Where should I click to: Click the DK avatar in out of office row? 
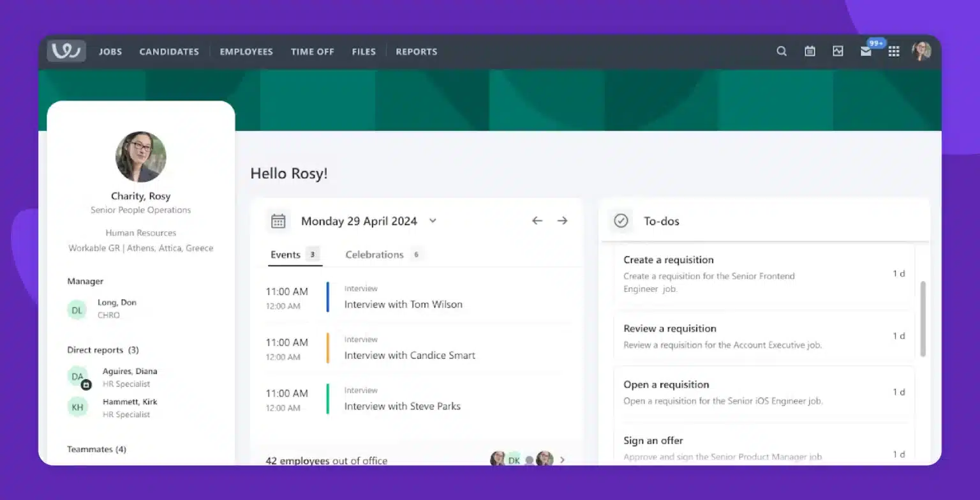514,460
